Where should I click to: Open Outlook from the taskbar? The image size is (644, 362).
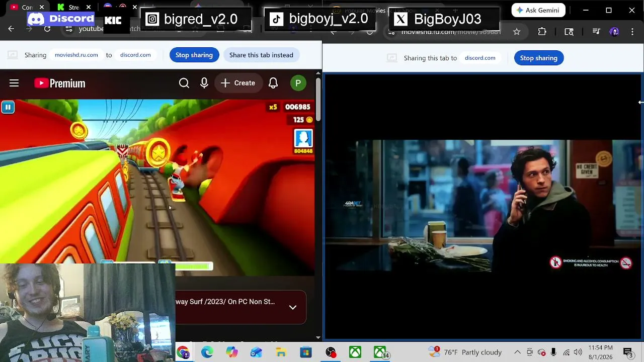(x=257, y=352)
